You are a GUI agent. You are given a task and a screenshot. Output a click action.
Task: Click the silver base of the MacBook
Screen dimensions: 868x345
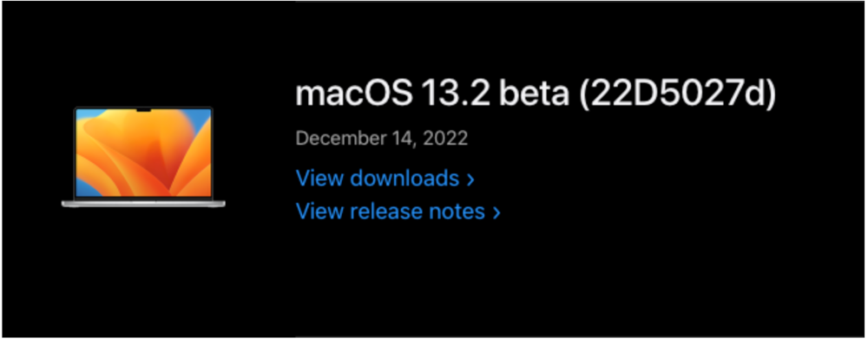pyautogui.click(x=143, y=204)
